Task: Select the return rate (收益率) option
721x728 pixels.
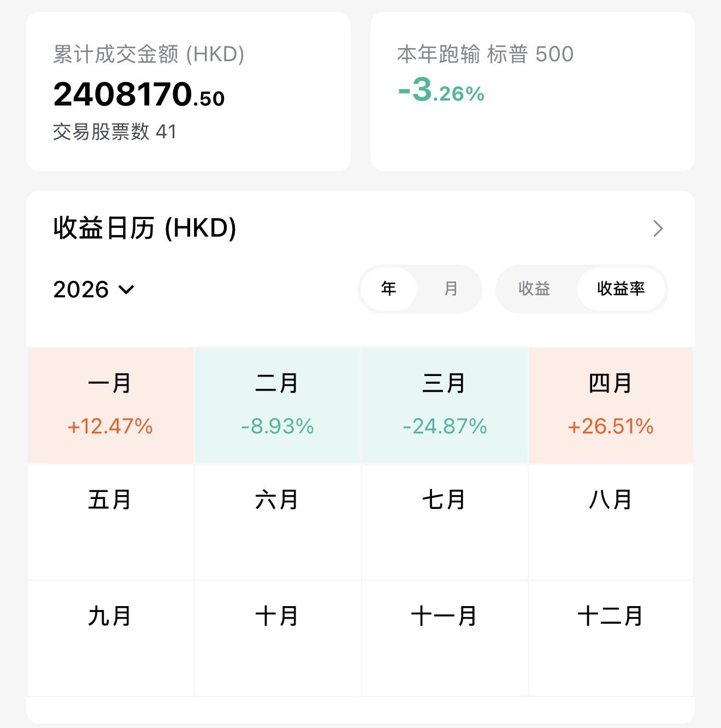Action: [621, 289]
